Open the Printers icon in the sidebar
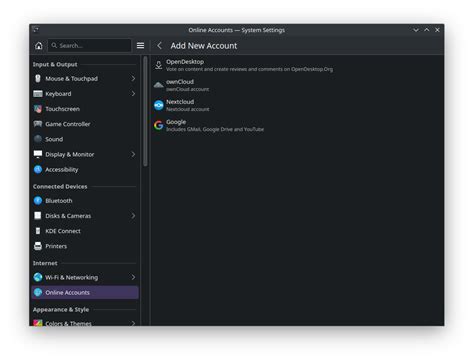474x361 pixels. coord(38,246)
